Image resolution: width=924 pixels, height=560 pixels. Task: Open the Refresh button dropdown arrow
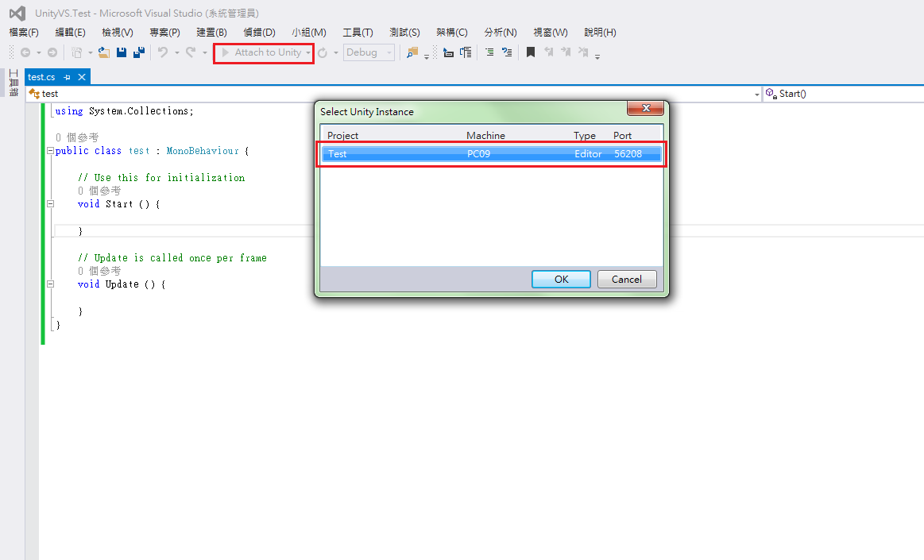(x=336, y=53)
